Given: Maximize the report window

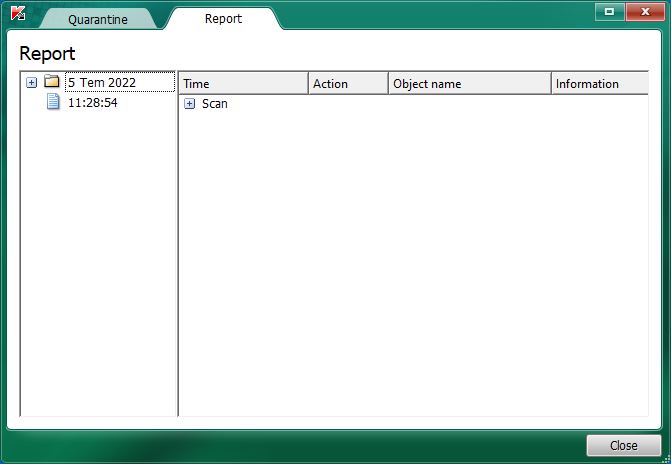Looking at the screenshot, I should coord(610,12).
